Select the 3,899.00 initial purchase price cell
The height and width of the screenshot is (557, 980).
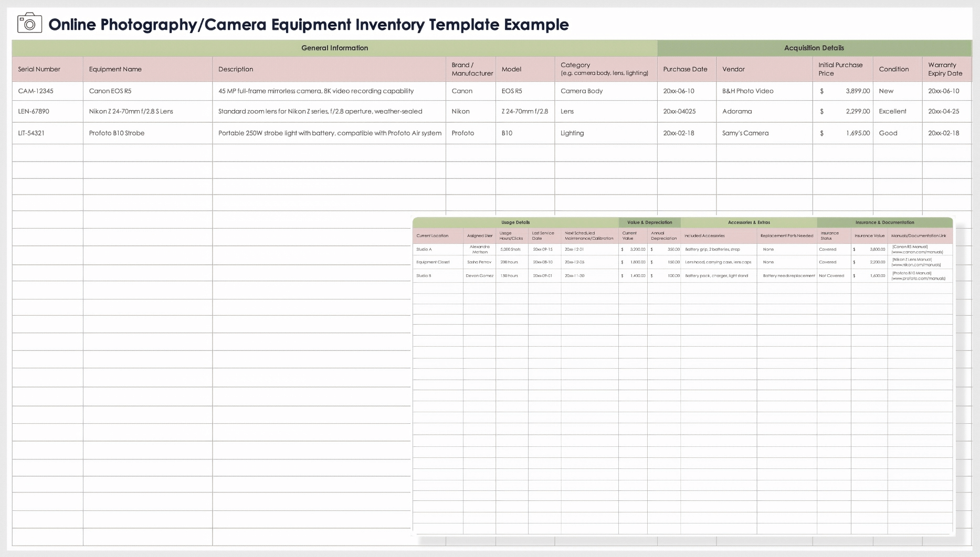[x=857, y=91]
